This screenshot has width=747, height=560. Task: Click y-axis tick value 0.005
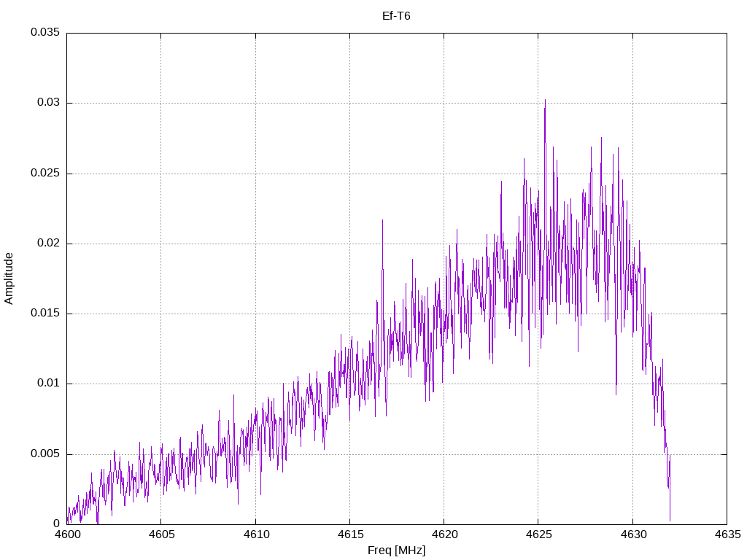[x=45, y=454]
